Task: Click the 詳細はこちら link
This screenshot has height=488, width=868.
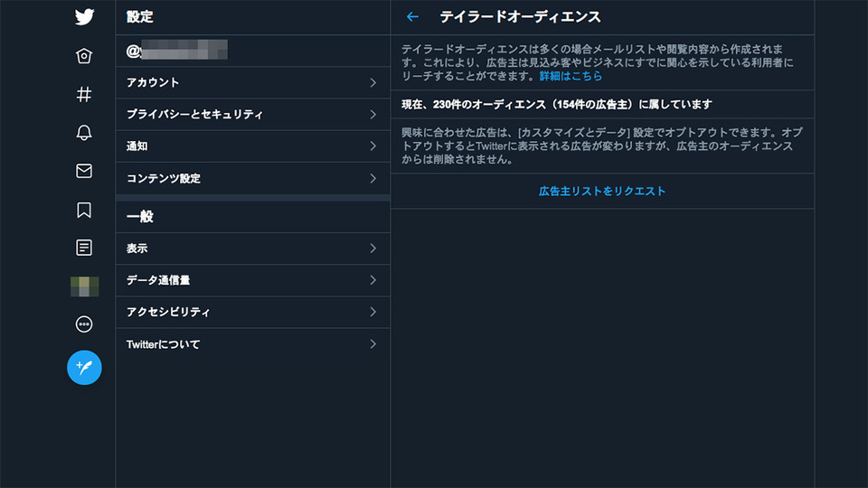Action: coord(571,76)
